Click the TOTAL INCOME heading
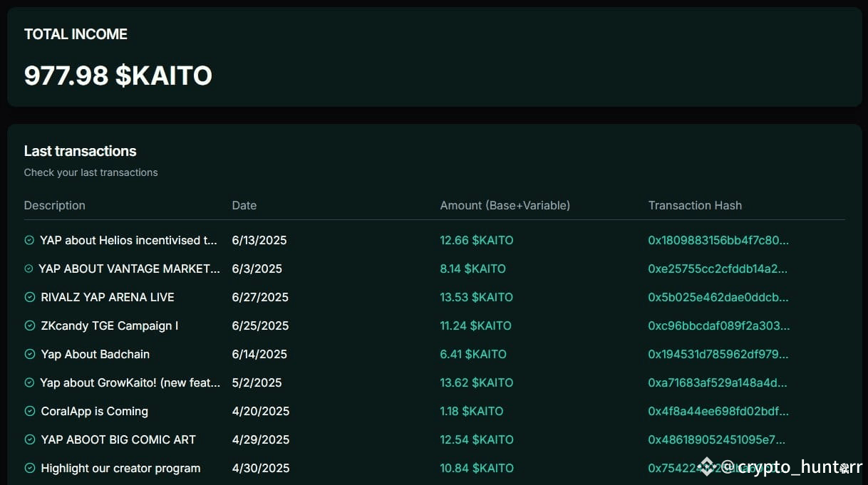 (x=76, y=34)
